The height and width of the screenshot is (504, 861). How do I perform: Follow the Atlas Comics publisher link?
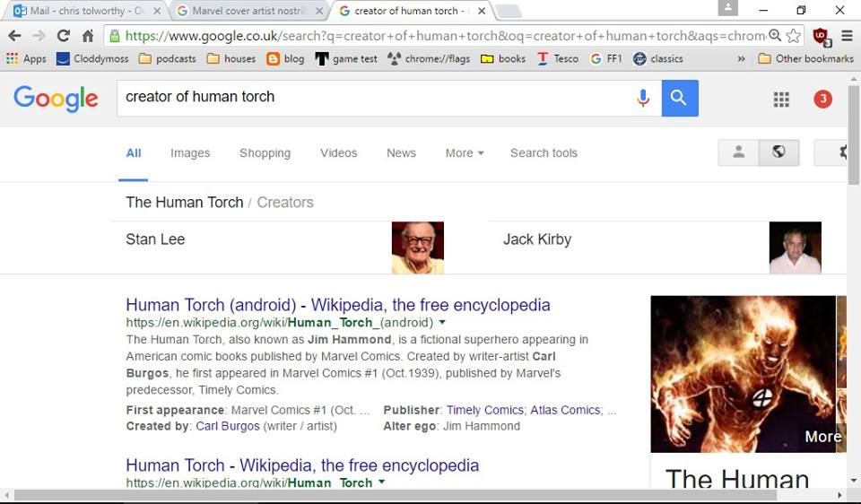click(565, 410)
